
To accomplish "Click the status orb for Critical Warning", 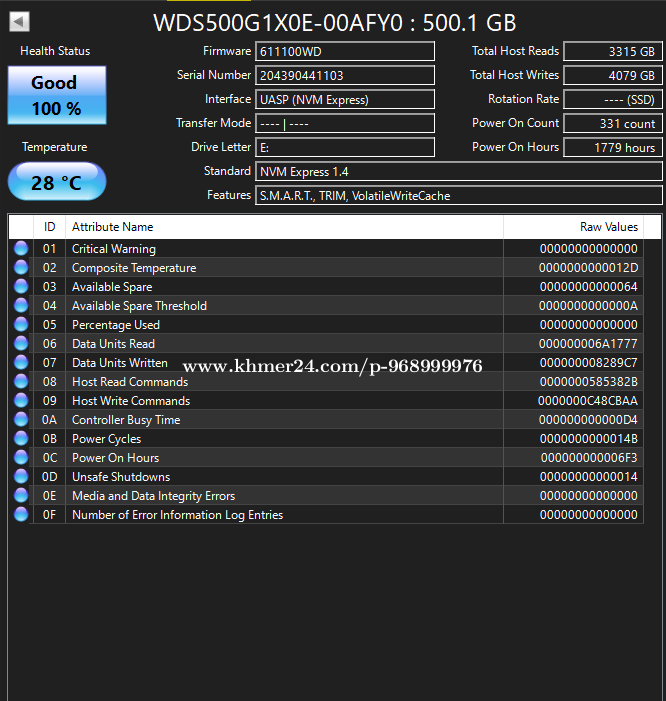I will [21, 248].
